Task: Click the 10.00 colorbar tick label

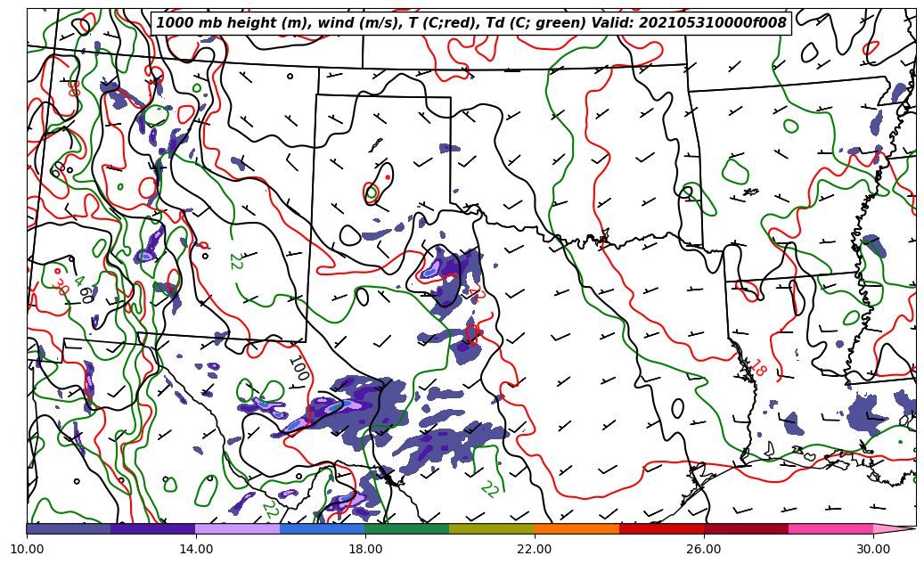Action: pyautogui.click(x=27, y=549)
